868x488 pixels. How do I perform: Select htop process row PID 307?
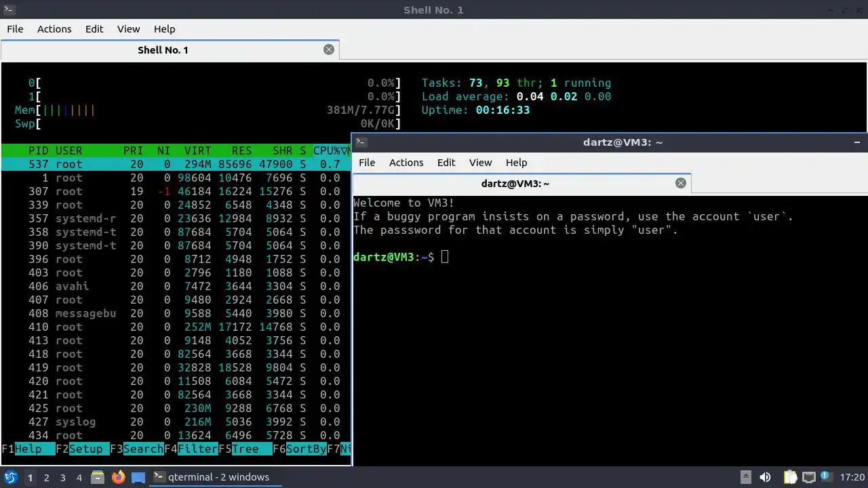pyautogui.click(x=176, y=191)
